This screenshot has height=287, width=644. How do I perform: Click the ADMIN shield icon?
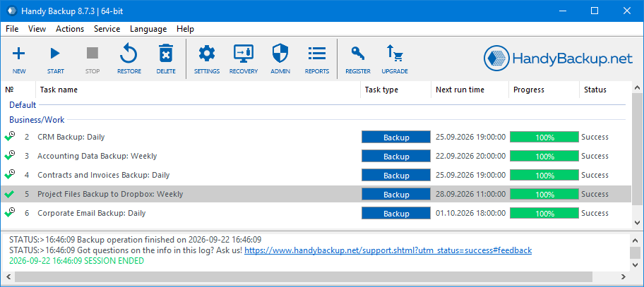point(280,54)
